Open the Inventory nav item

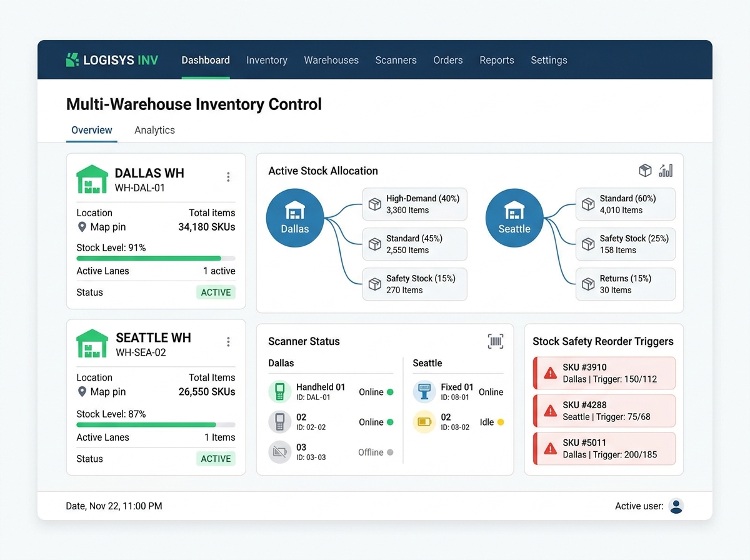pos(267,60)
